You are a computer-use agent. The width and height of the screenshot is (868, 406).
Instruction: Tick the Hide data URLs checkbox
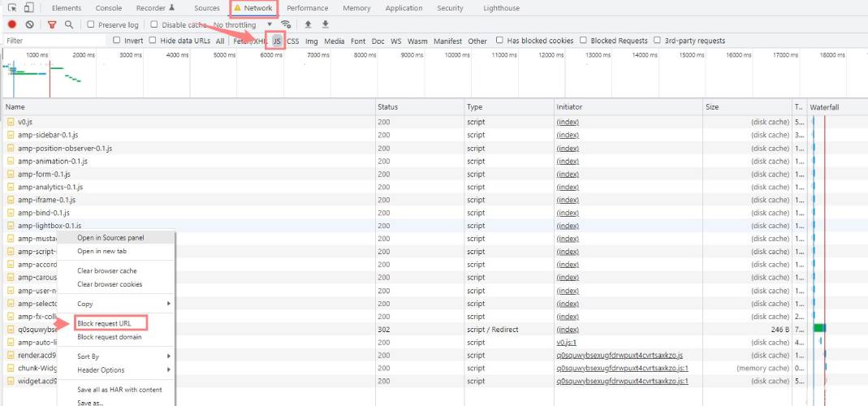click(x=153, y=41)
